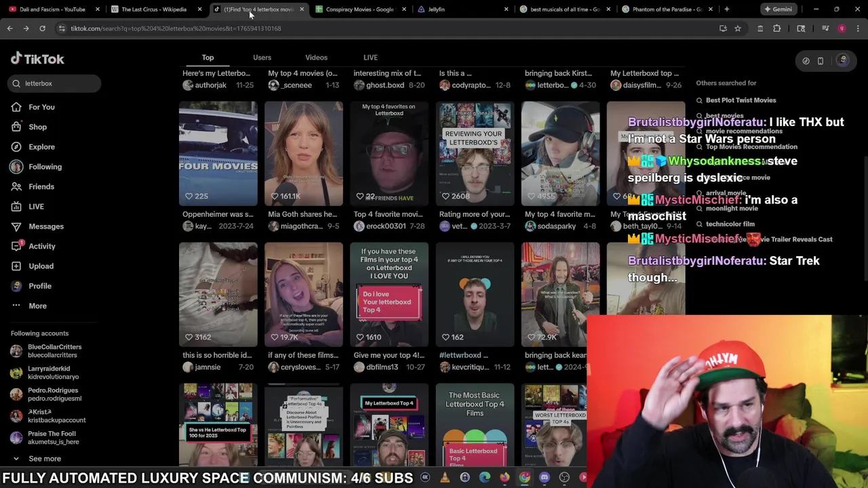Open TikTok profile avatar top right
The height and width of the screenshot is (488, 868).
843,60
